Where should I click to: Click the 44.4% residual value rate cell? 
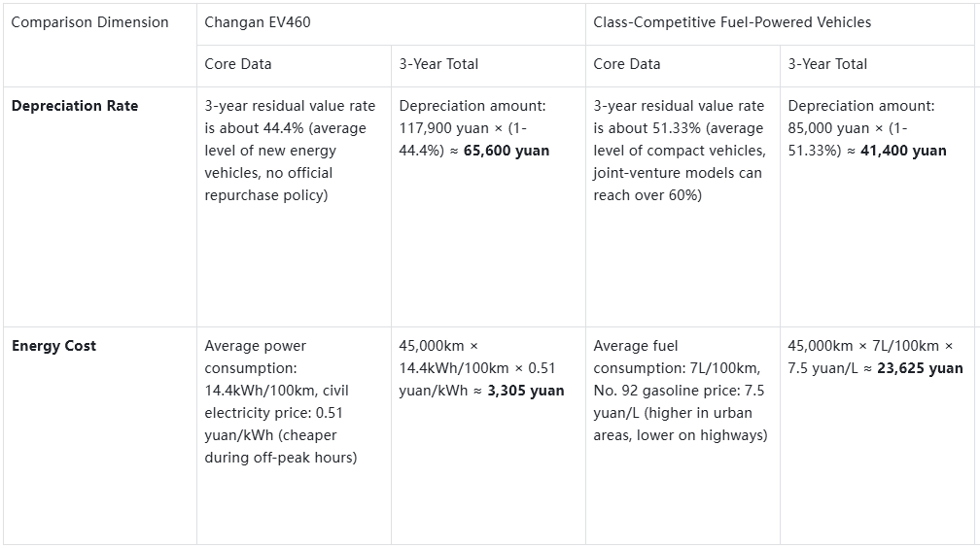click(289, 151)
